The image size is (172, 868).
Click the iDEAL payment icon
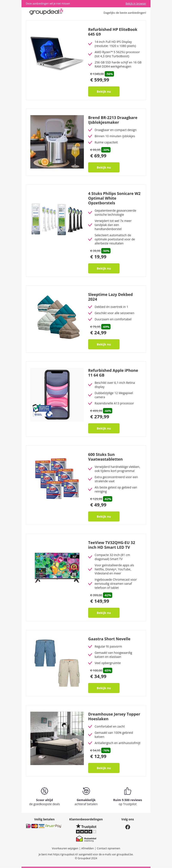point(28,826)
